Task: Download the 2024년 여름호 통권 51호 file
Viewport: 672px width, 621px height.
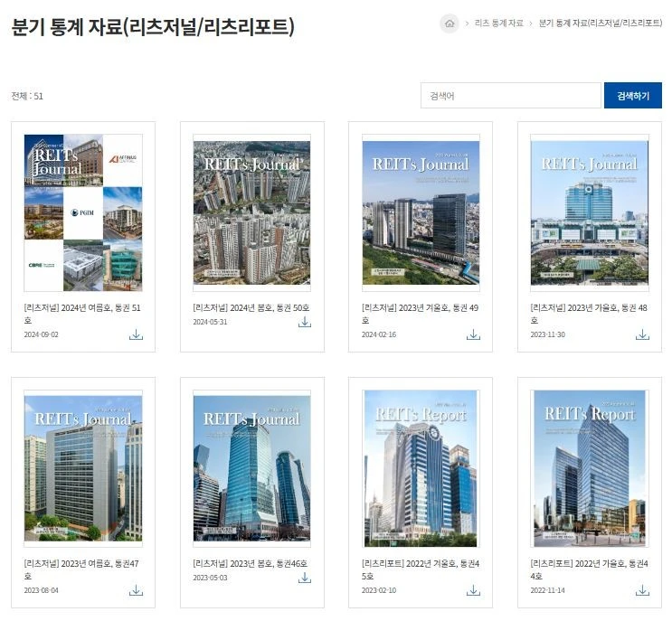Action: [x=136, y=334]
